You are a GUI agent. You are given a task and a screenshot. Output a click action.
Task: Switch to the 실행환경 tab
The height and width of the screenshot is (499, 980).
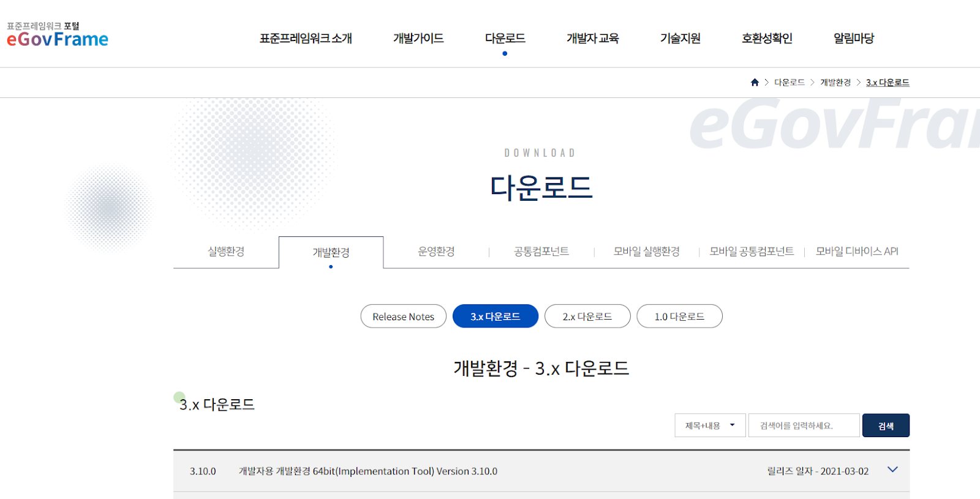226,252
